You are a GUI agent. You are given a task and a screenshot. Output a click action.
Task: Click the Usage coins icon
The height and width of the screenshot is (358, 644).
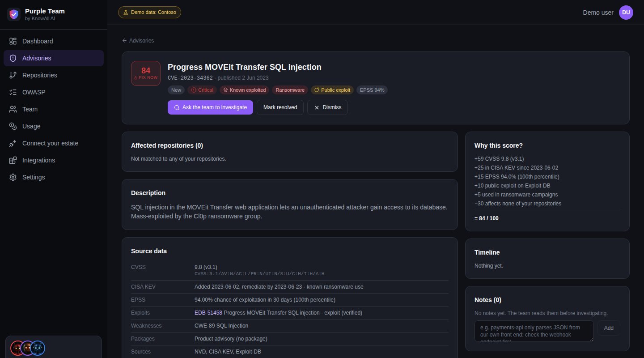(13, 126)
